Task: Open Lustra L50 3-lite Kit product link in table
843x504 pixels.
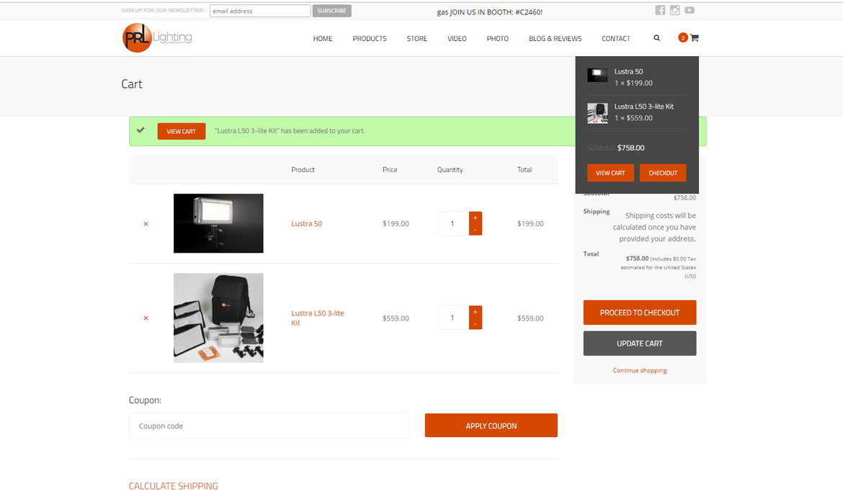Action: (x=318, y=318)
